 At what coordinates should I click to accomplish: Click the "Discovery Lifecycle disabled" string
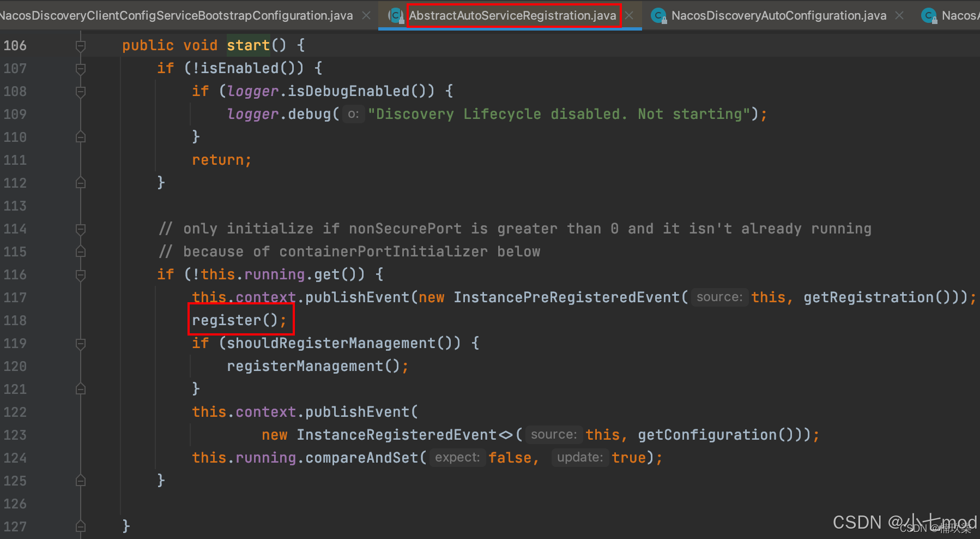pyautogui.click(x=560, y=114)
